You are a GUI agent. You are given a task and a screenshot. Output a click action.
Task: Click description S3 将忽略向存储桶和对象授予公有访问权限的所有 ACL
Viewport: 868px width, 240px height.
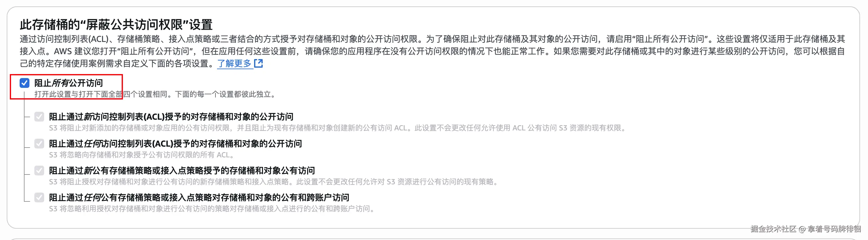click(x=142, y=155)
